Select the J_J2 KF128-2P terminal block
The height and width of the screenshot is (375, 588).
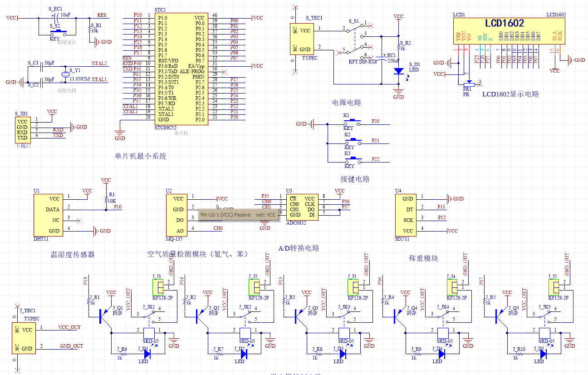point(254,286)
